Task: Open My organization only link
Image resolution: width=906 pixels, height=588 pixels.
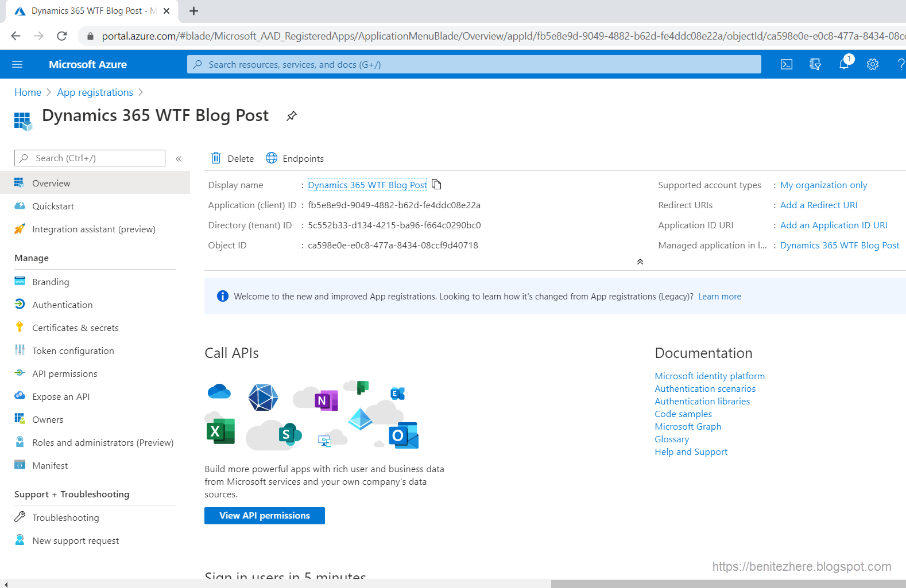Action: click(x=823, y=185)
